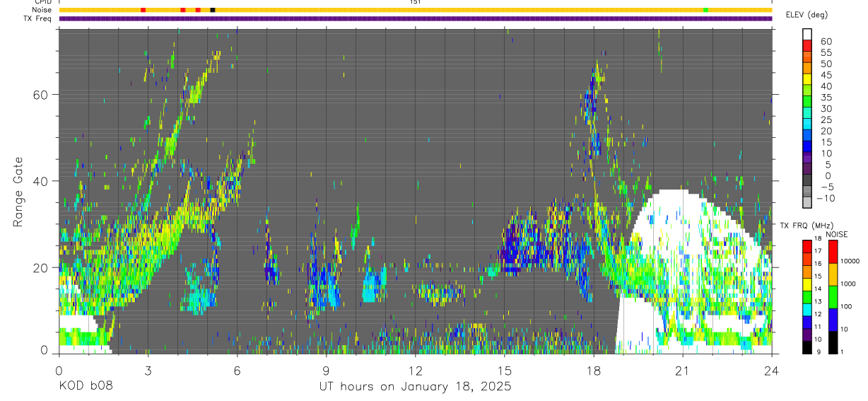Viewport: 868px width, 401px height.
Task: Click the '60' label on the ELEV colorbar
Action: pos(826,42)
